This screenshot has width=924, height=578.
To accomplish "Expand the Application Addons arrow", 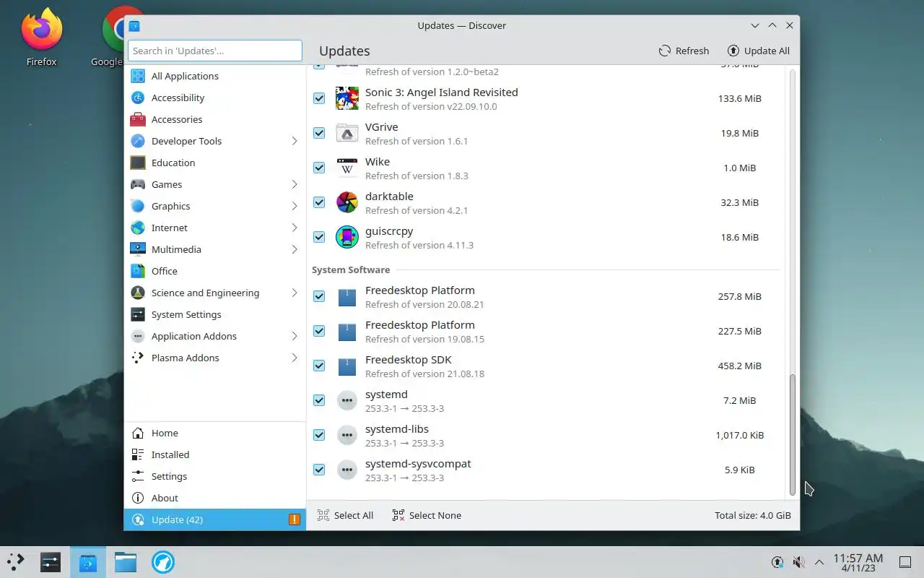I will (295, 336).
